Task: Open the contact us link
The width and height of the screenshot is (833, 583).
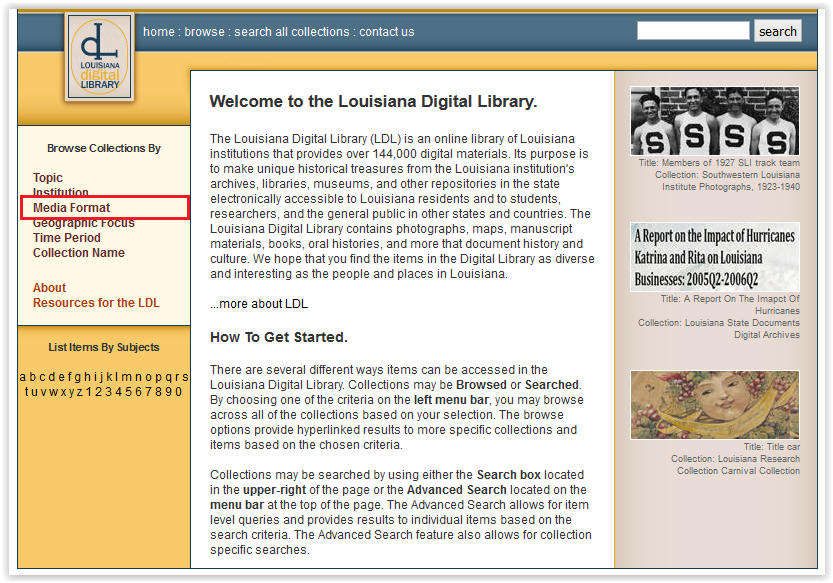Action: click(387, 32)
